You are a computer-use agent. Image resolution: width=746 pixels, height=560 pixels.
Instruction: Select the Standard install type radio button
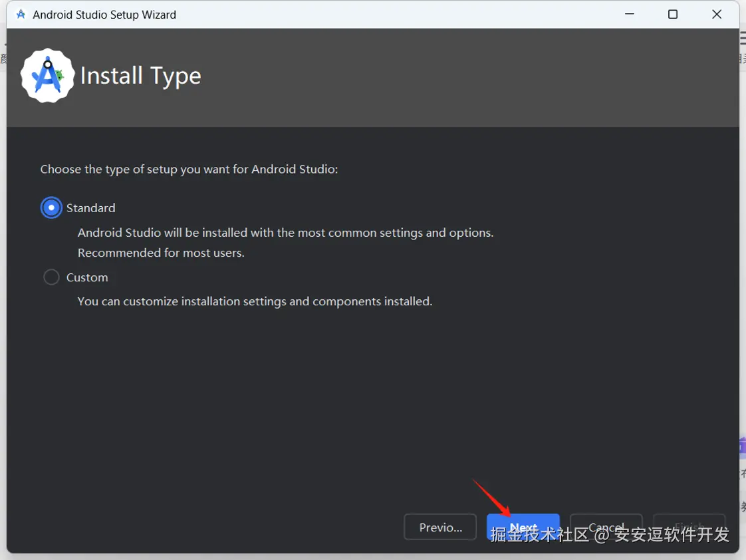click(51, 208)
